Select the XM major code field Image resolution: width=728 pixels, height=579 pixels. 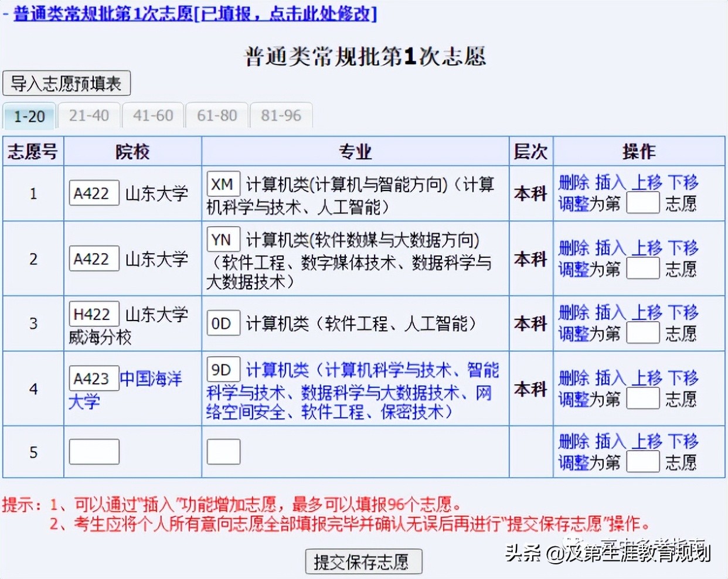(x=223, y=184)
